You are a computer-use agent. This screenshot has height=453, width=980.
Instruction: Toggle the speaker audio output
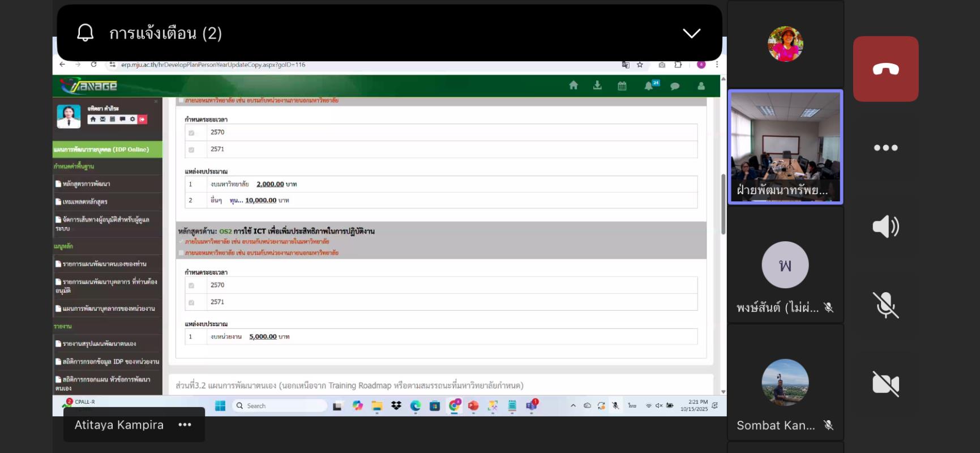[885, 226]
